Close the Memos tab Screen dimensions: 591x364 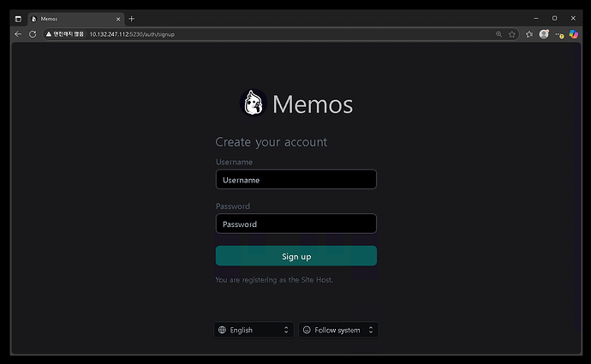coord(118,19)
